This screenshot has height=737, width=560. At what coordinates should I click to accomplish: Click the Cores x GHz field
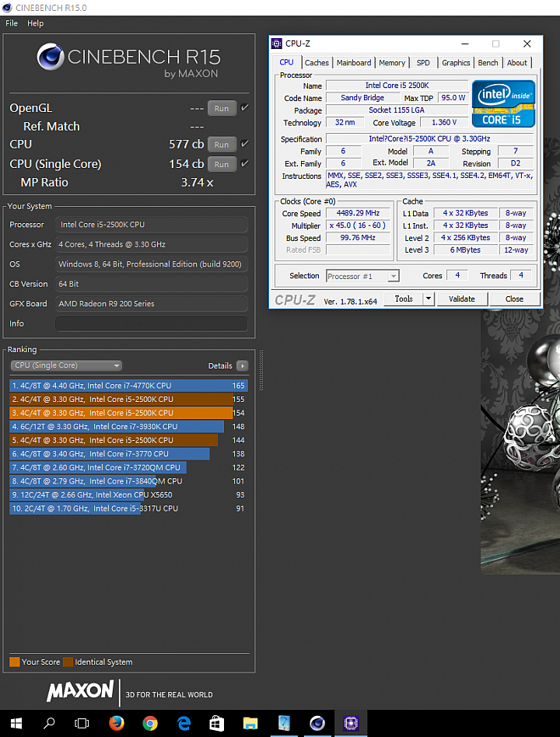152,244
